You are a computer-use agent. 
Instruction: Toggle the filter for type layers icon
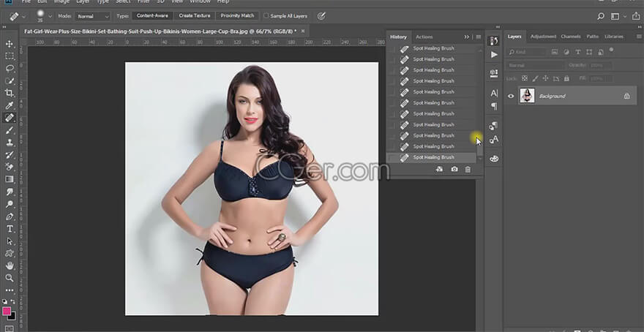[x=578, y=52]
